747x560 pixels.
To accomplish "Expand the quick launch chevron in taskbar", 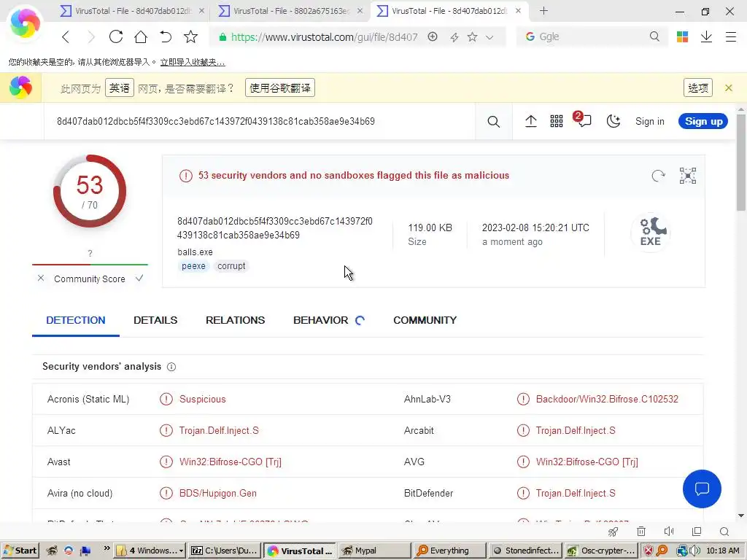I will pyautogui.click(x=107, y=548).
